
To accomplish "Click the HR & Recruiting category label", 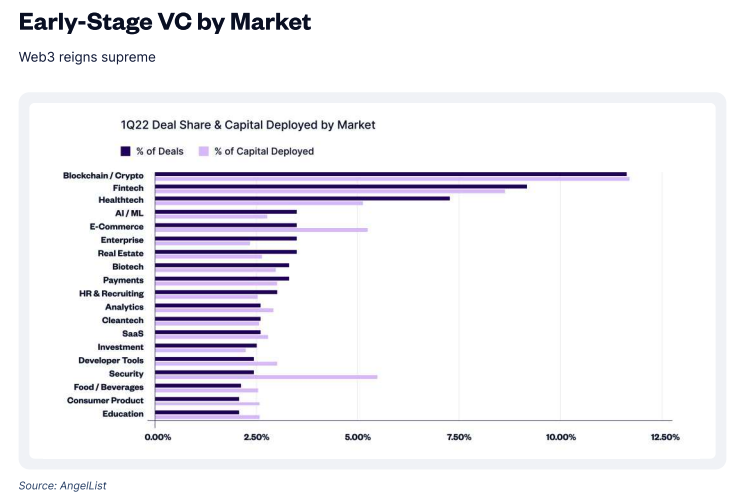I will [x=111, y=293].
